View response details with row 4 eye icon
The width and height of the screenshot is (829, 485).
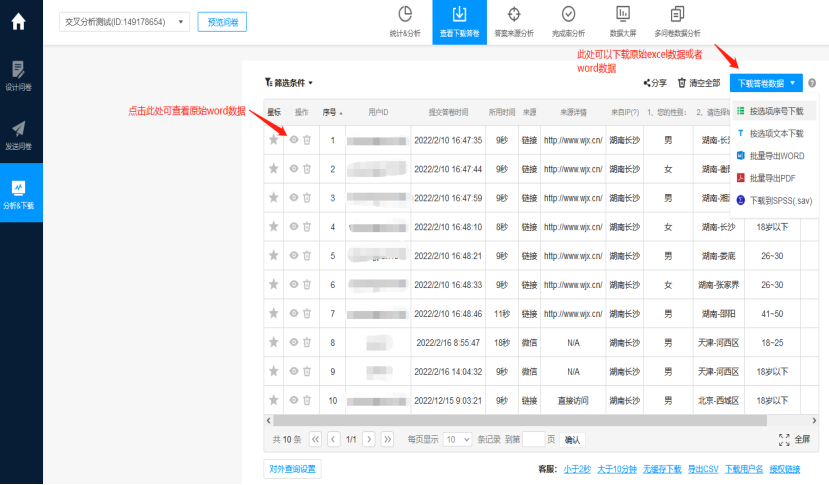[293, 226]
